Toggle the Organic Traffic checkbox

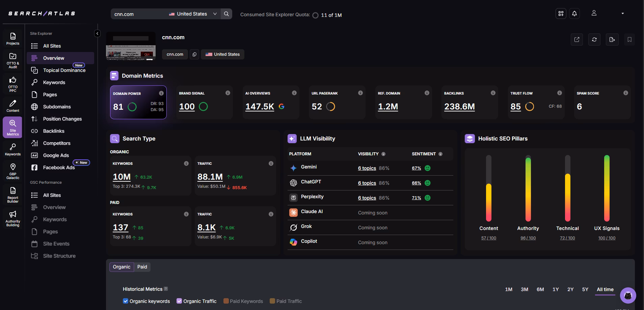(x=179, y=301)
